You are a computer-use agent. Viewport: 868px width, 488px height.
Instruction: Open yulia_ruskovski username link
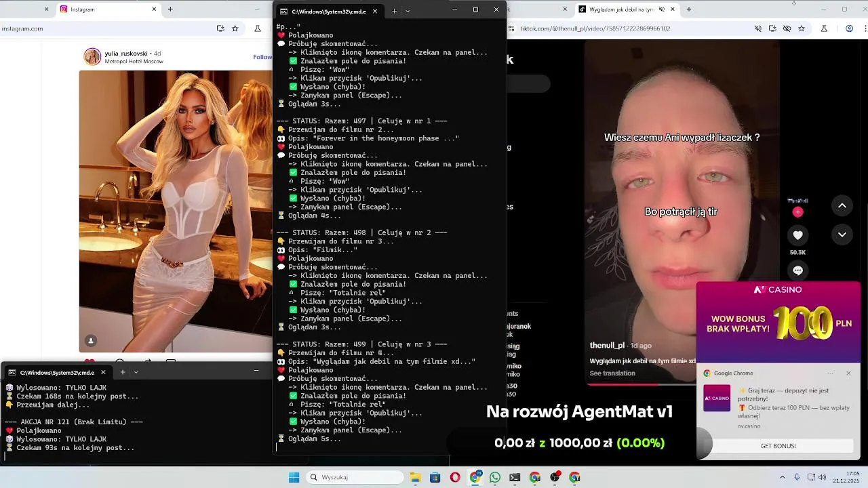tap(127, 53)
